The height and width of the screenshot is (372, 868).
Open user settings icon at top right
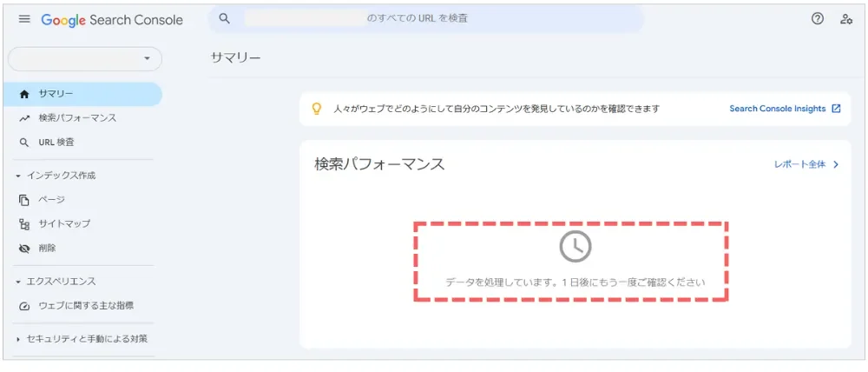845,19
